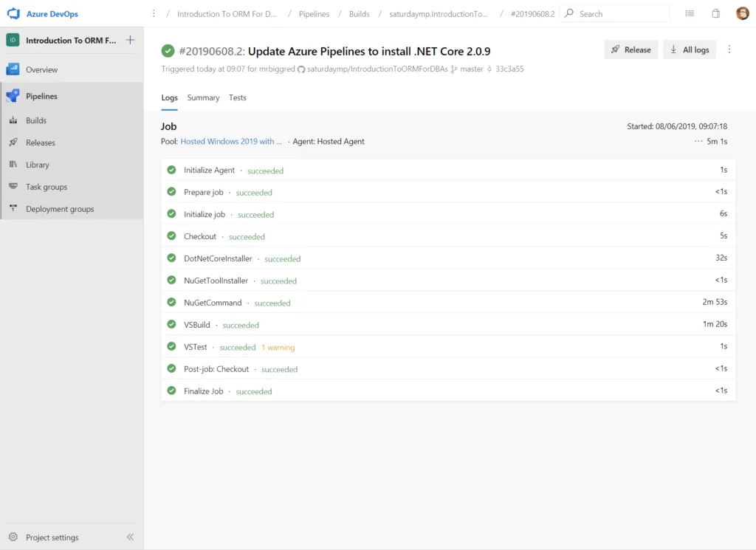Collapse the sidebar with double chevron
756x550 pixels.
point(130,537)
